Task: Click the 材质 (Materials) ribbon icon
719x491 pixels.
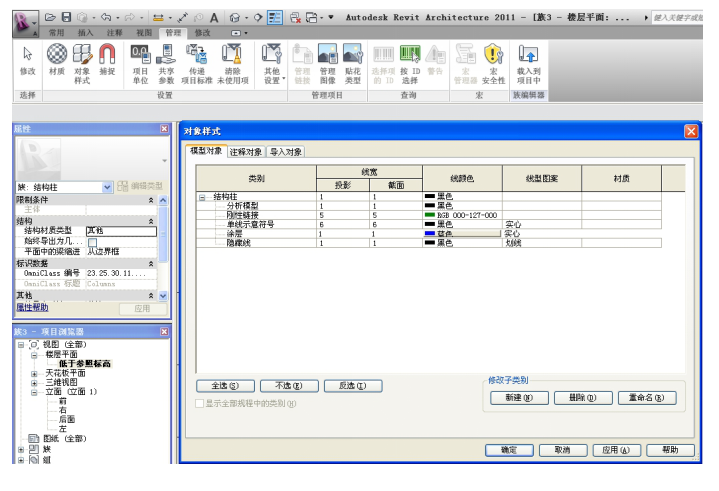Action: (x=57, y=55)
